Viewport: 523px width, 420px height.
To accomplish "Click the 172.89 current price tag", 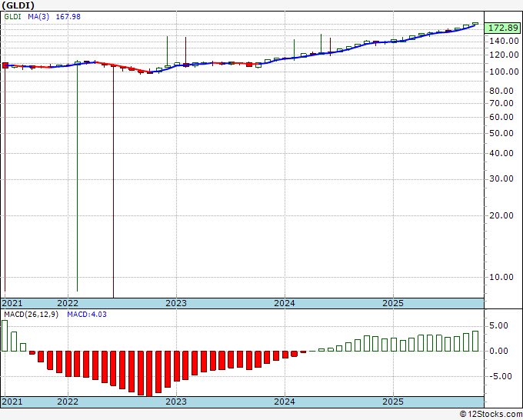I will click(x=503, y=28).
